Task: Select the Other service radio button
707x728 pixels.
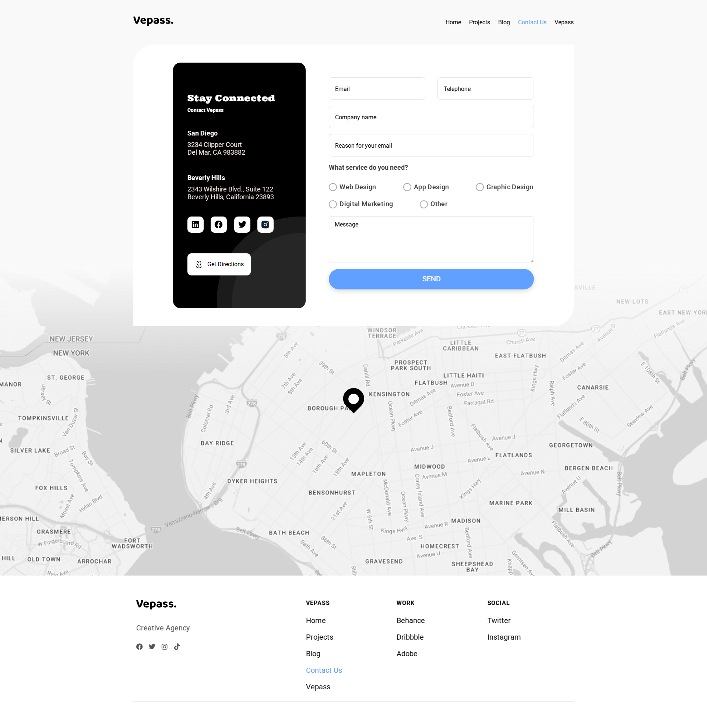Action: 423,204
